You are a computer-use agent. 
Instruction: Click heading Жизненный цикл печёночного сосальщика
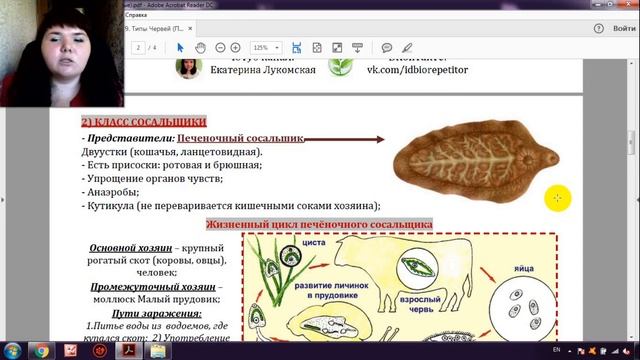(319, 224)
